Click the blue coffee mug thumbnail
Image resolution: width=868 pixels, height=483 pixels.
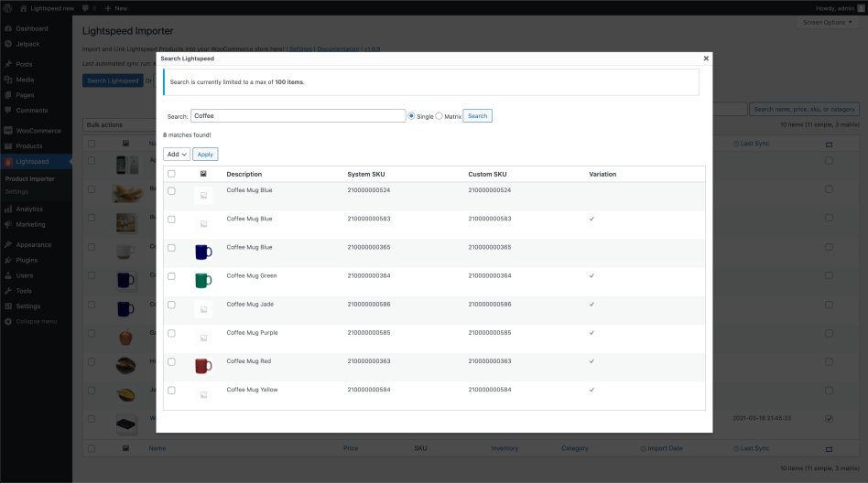203,252
